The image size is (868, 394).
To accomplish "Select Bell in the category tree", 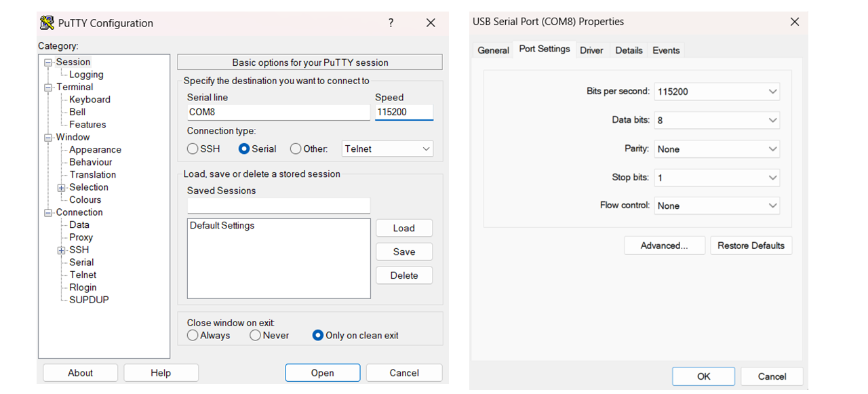I will coord(77,112).
